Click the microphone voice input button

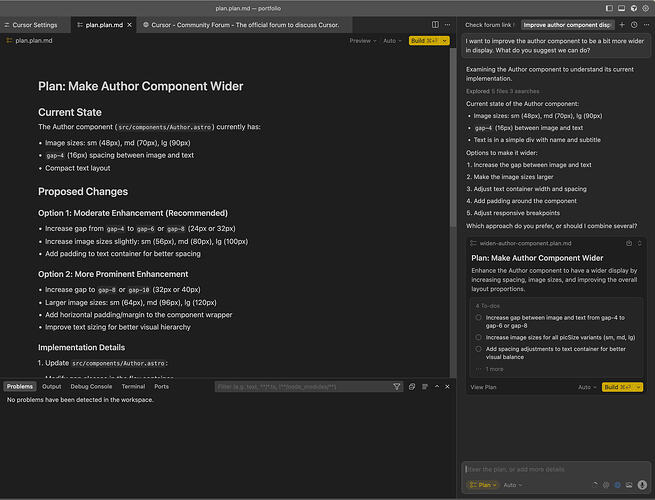point(642,485)
